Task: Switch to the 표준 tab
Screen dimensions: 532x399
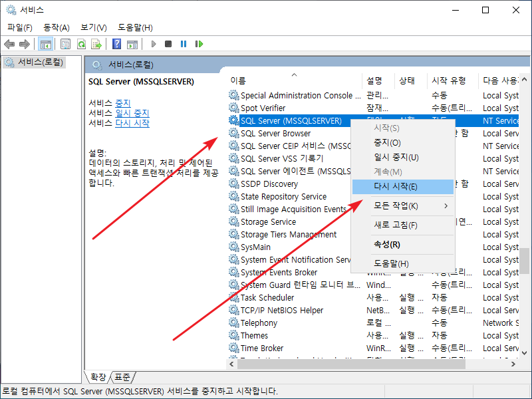Action: (x=122, y=377)
